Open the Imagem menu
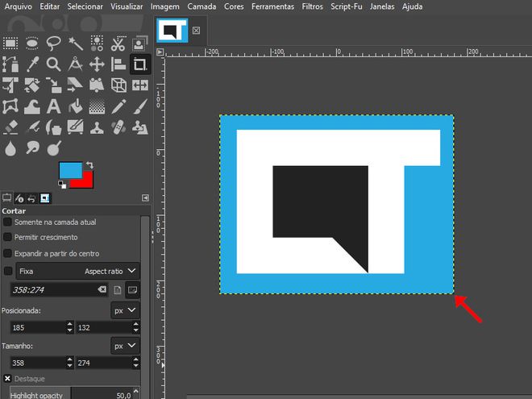Viewport: 532px width, 399px height. 165,6
